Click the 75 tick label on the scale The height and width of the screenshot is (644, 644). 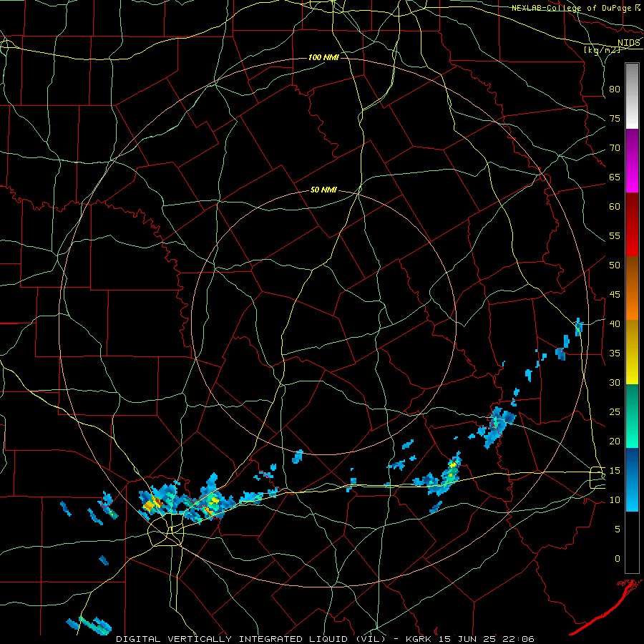(615, 118)
